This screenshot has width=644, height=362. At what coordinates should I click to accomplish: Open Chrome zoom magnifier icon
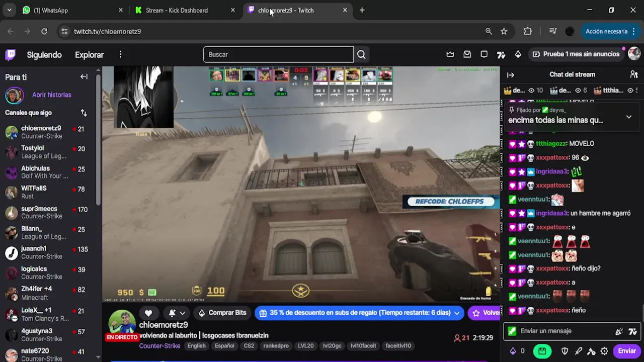coord(489,31)
